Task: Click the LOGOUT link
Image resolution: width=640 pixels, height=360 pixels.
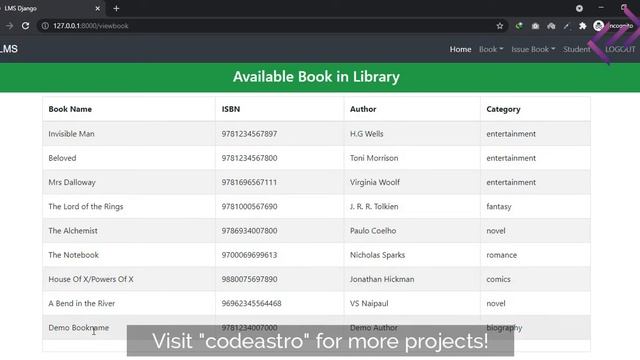Action: [x=620, y=49]
